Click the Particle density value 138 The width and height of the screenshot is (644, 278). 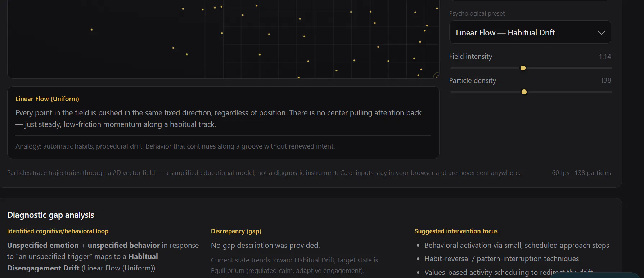click(605, 80)
